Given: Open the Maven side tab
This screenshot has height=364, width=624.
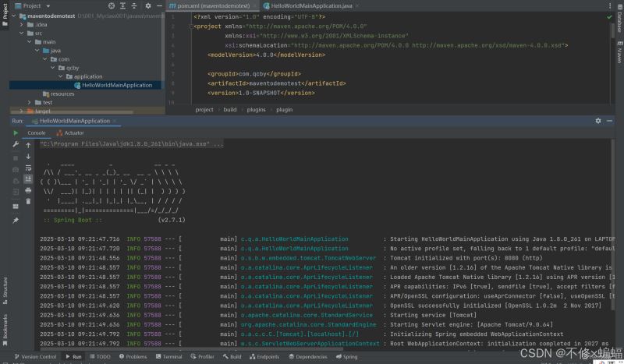Looking at the screenshot, I should 619,52.
